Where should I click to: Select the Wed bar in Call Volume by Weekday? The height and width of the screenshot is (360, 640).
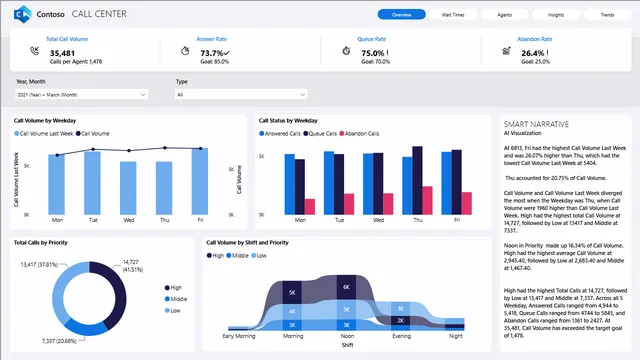(x=128, y=188)
